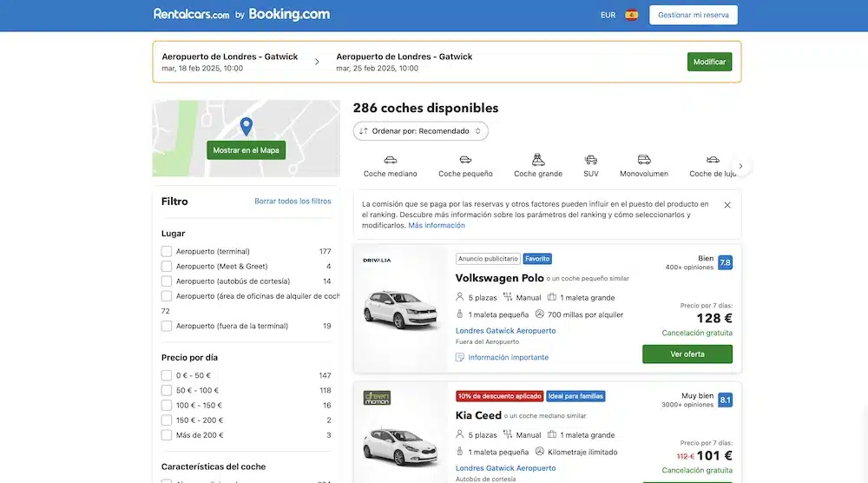Filter by Coche mediano category
Viewport: 868px width, 483px height.
391,166
